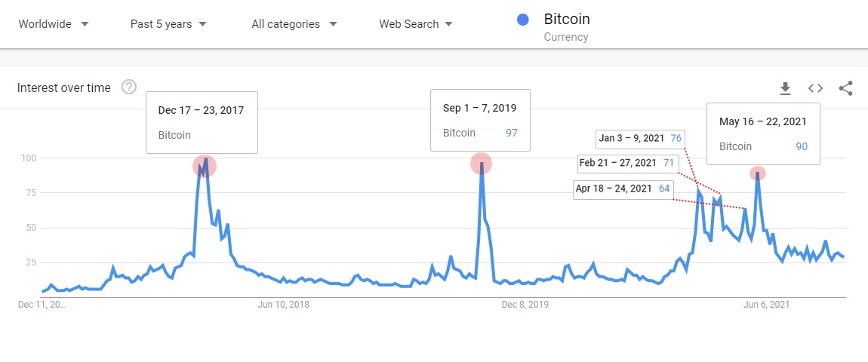Select the Apr 18 – 24, 2021 annotation
The height and width of the screenshot is (362, 868).
(623, 189)
